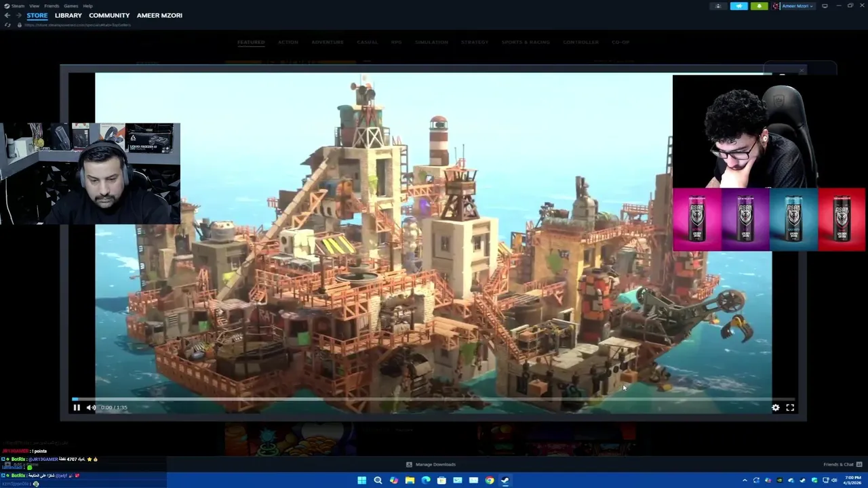Screen dimensions: 868x488
Task: Open the Games menu
Action: [71, 5]
